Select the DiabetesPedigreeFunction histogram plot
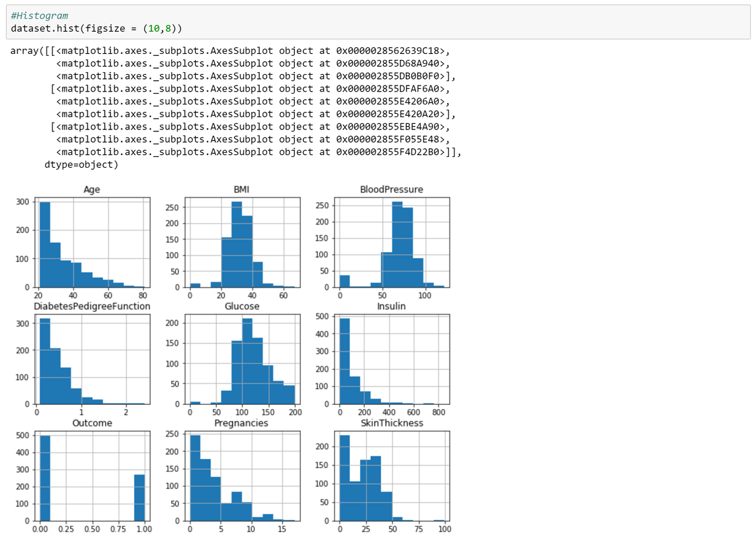756x539 pixels. point(92,360)
